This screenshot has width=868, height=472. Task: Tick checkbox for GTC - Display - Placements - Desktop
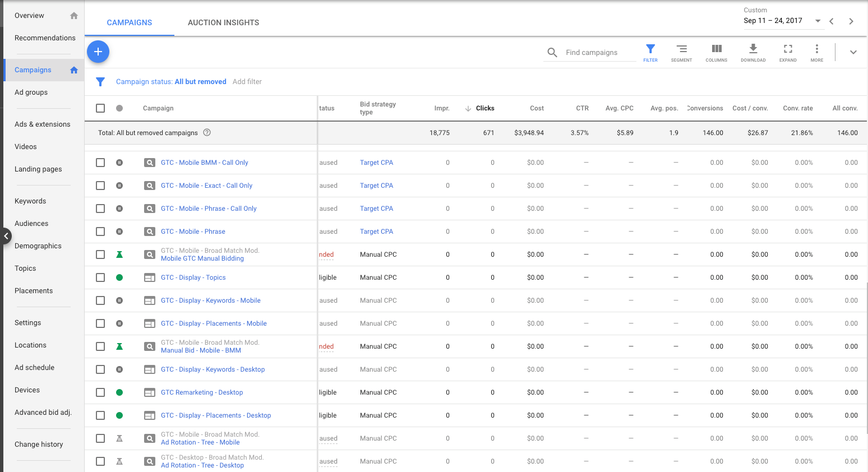pos(100,415)
